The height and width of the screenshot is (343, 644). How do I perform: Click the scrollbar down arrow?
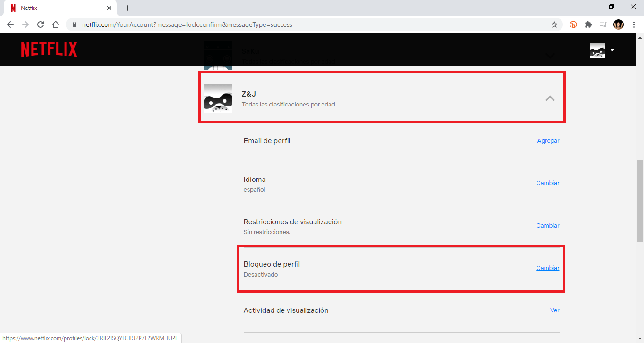click(x=640, y=339)
